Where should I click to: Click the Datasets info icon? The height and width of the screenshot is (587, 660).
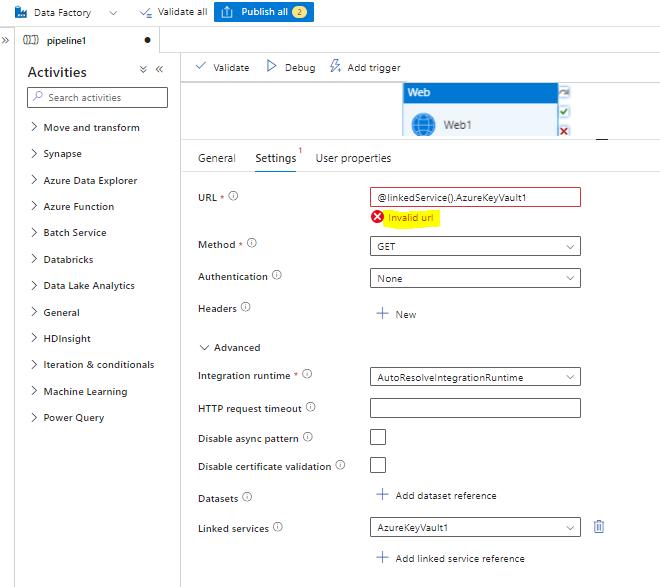[x=247, y=497]
